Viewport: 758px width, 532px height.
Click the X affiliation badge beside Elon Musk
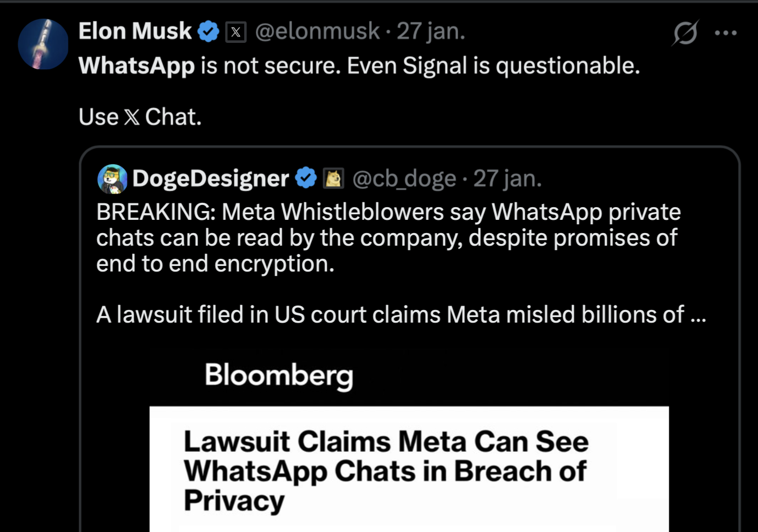click(235, 32)
